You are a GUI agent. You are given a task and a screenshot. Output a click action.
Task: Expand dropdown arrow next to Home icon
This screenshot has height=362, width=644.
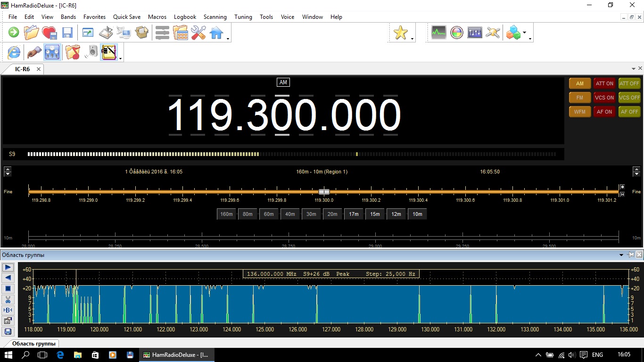click(228, 39)
